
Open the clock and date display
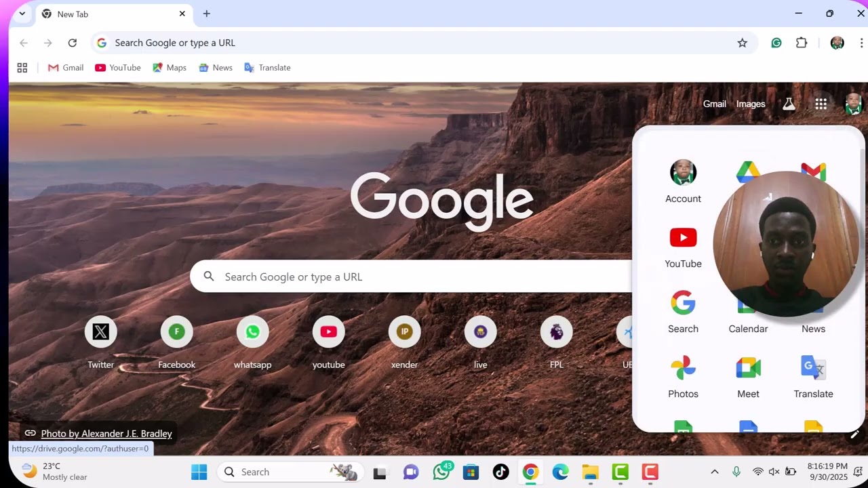827,472
